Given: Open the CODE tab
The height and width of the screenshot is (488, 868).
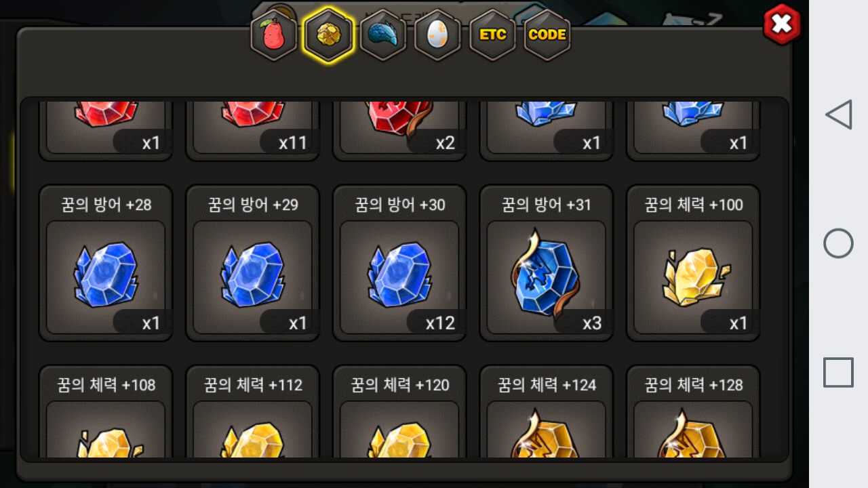Looking at the screenshot, I should pos(547,35).
